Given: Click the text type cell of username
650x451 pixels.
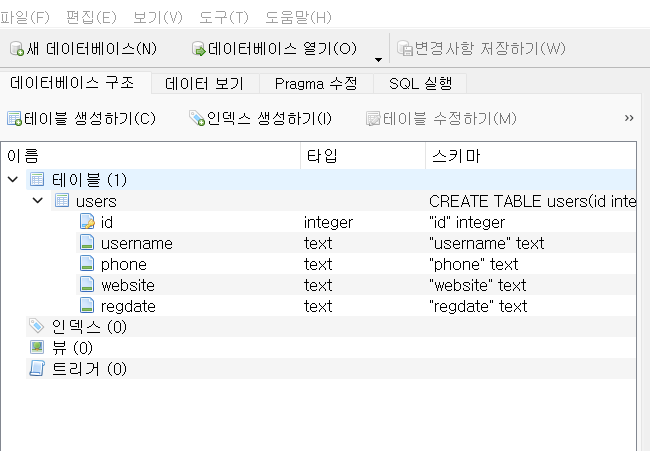Looking at the screenshot, I should point(318,243).
